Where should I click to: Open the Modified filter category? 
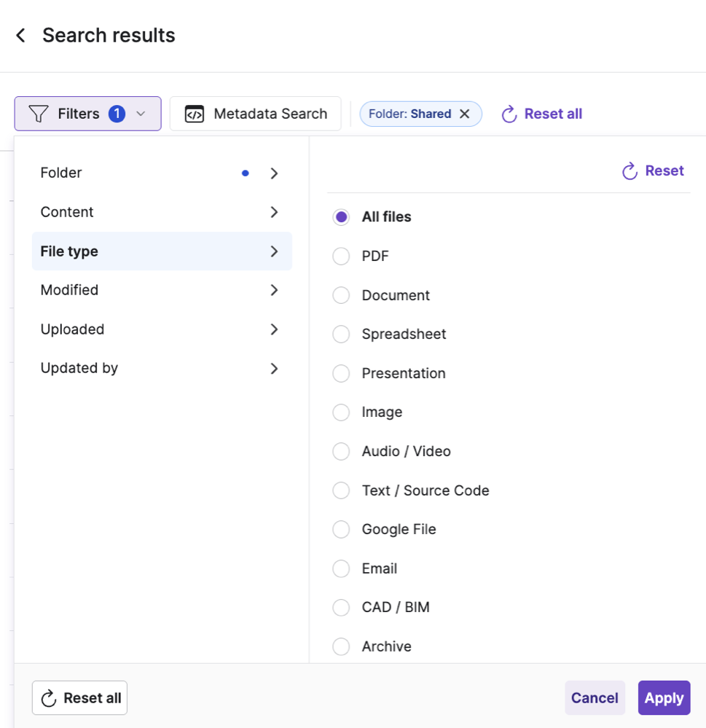(162, 290)
